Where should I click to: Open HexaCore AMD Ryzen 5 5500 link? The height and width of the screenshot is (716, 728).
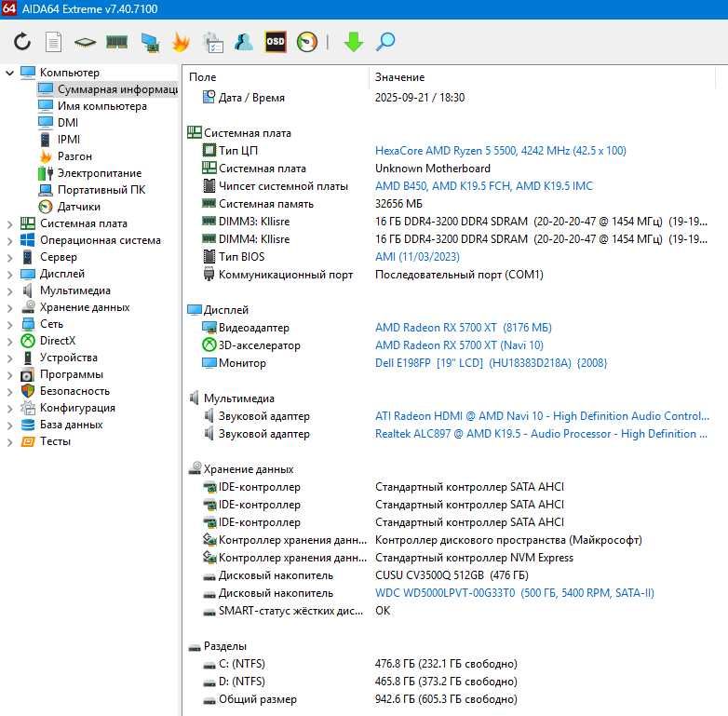[501, 151]
